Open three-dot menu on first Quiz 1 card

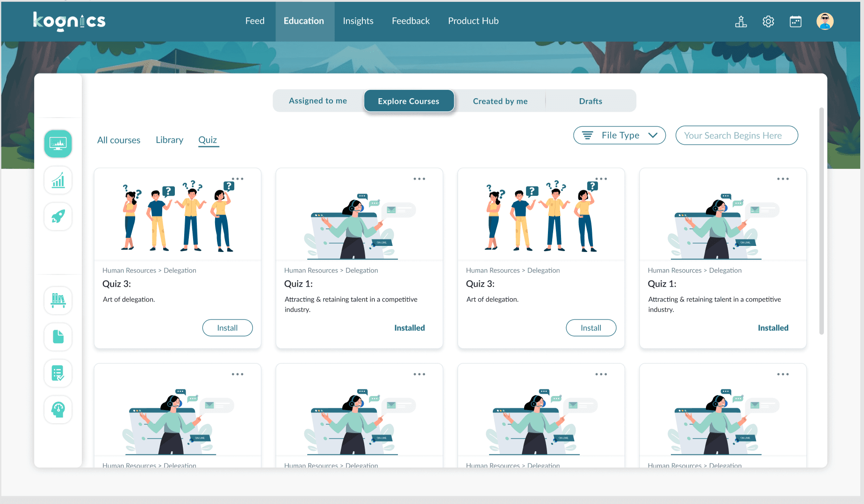(x=419, y=179)
